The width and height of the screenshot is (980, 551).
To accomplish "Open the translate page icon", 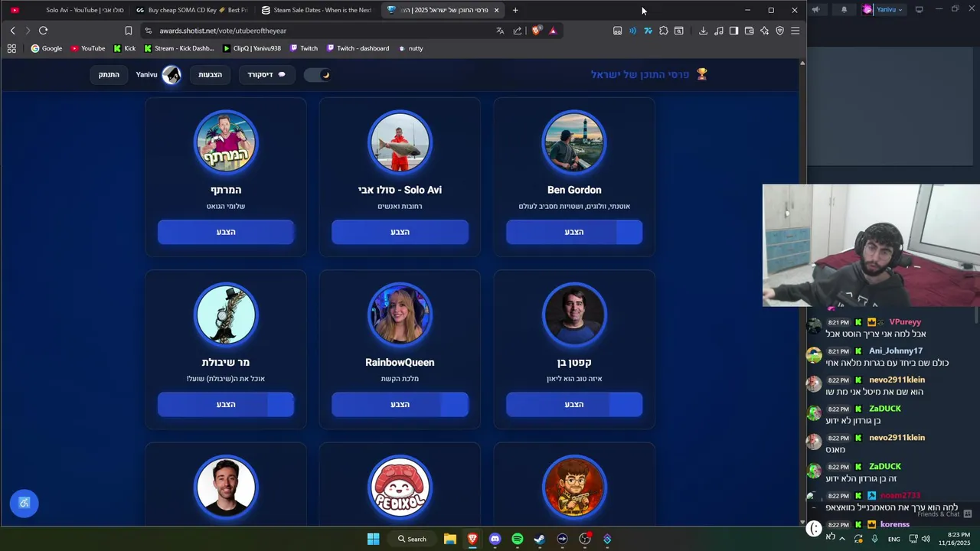I will [x=500, y=31].
